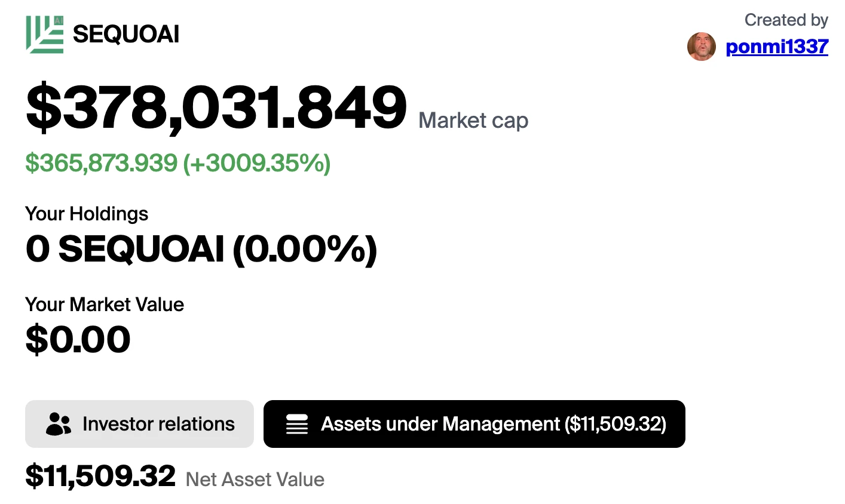Open the creator's profile avatar picture
This screenshot has width=845, height=504.
click(702, 47)
